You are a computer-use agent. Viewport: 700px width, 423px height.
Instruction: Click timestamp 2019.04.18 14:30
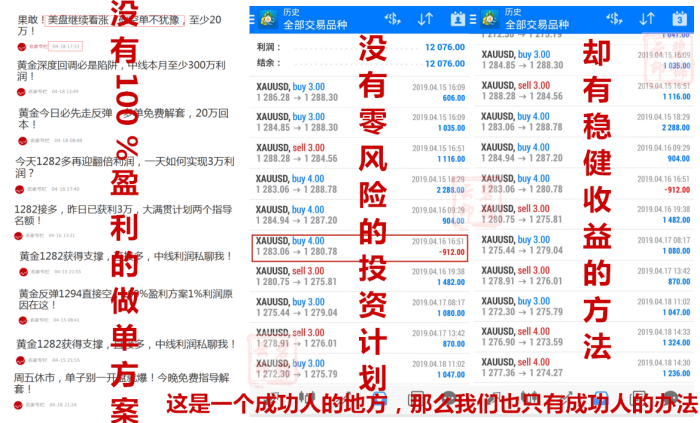tap(664, 363)
